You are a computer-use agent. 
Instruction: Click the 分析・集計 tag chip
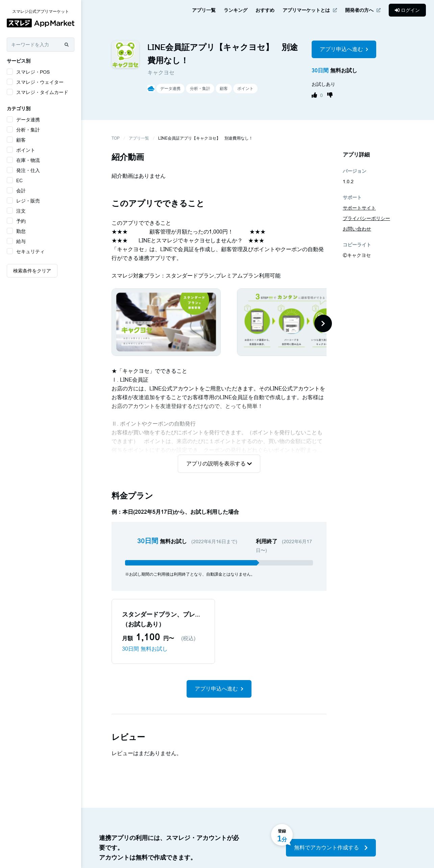pos(200,89)
